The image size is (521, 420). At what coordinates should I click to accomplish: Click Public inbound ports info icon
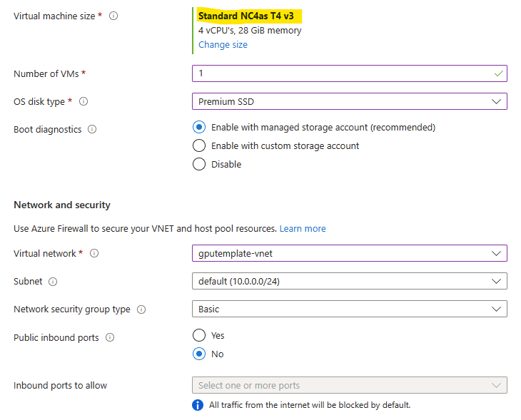click(x=110, y=337)
